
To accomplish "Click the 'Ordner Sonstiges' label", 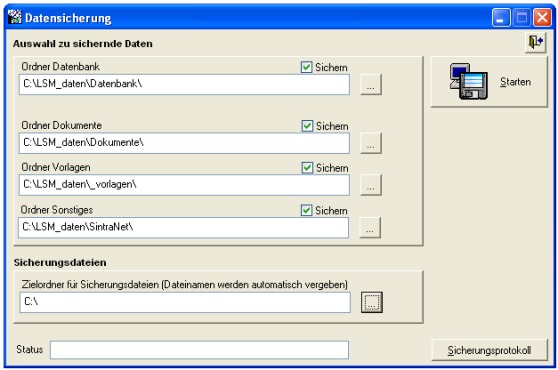I will click(x=57, y=210).
